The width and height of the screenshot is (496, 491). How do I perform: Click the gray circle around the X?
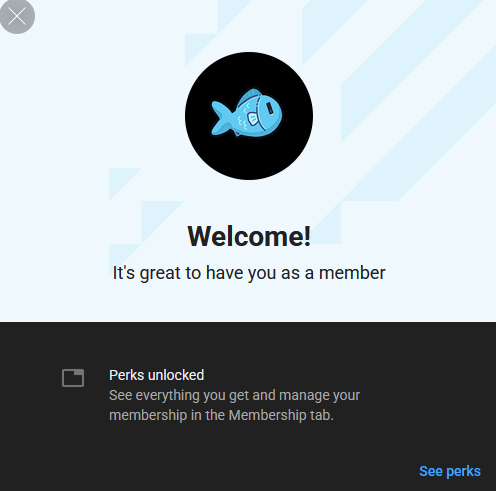tap(17, 16)
